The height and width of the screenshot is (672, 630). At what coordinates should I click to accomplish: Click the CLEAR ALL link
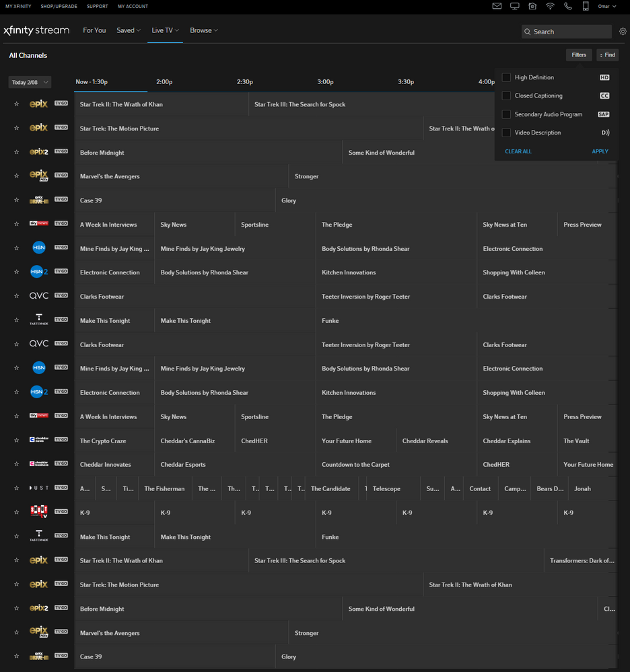[518, 151]
